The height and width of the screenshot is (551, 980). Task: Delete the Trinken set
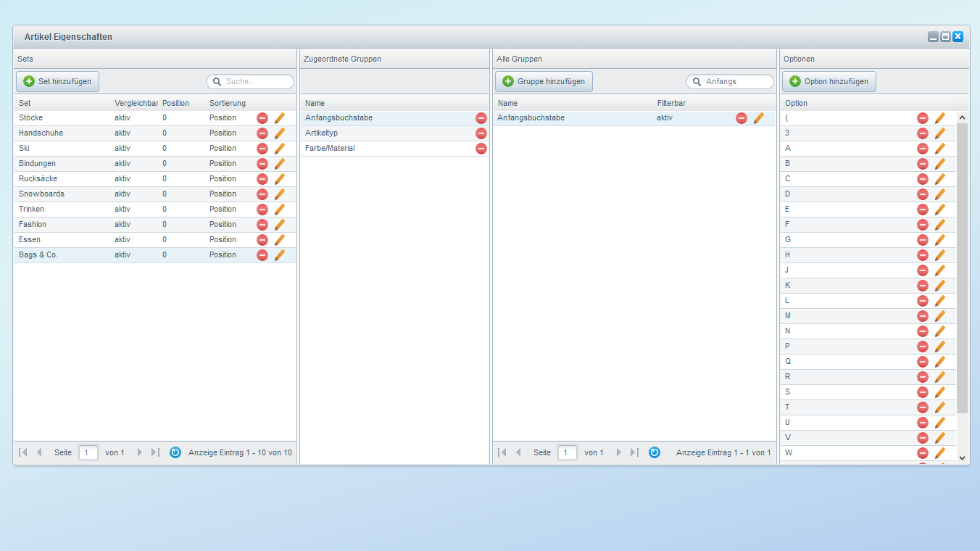click(x=262, y=209)
